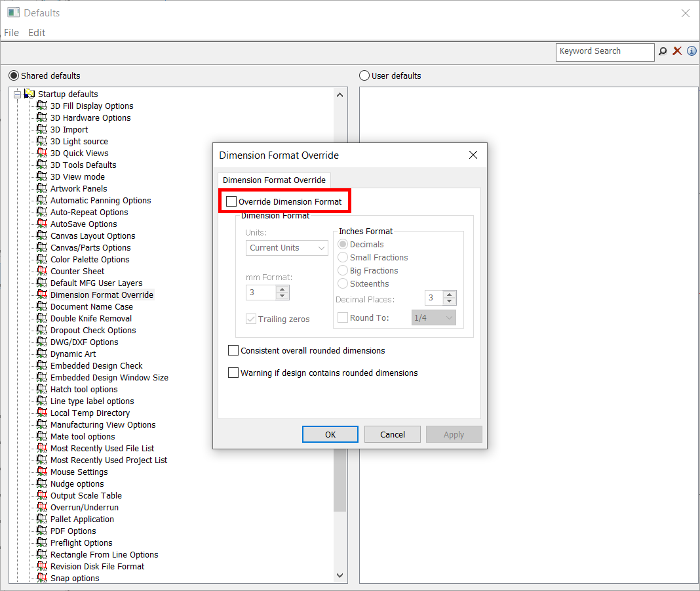Image resolution: width=700 pixels, height=591 pixels.
Task: Click the PDF Options entry icon
Action: 41,531
